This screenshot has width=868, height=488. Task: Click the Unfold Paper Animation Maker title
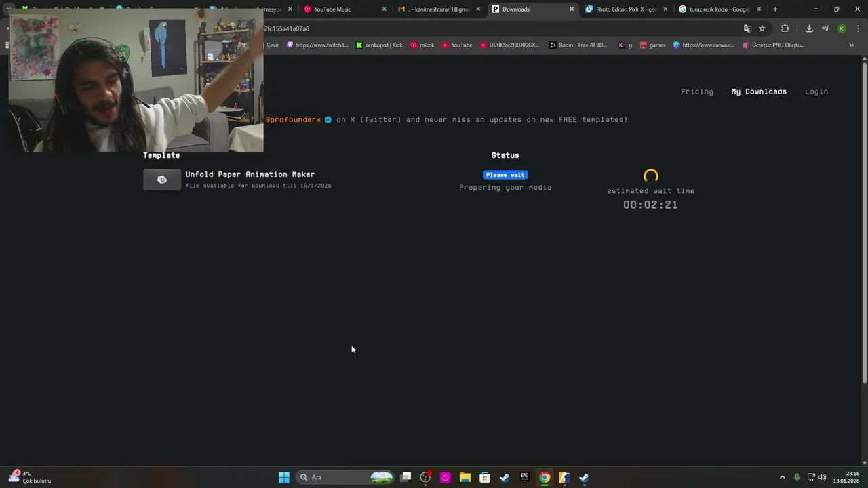pos(250,174)
